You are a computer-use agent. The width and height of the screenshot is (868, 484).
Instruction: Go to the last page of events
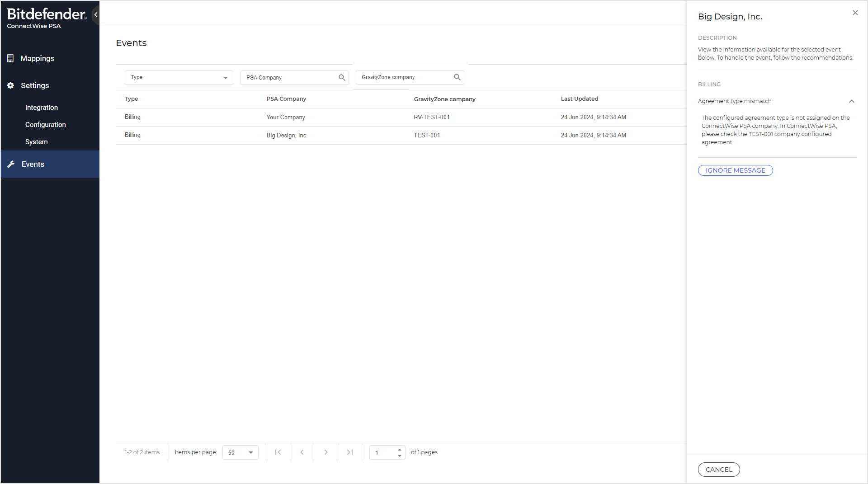click(x=350, y=452)
